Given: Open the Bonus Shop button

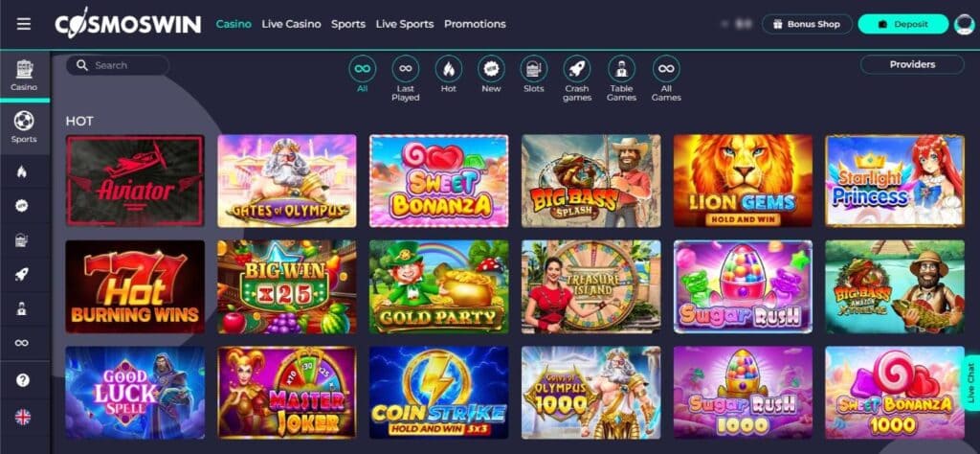Looking at the screenshot, I should pyautogui.click(x=807, y=24).
